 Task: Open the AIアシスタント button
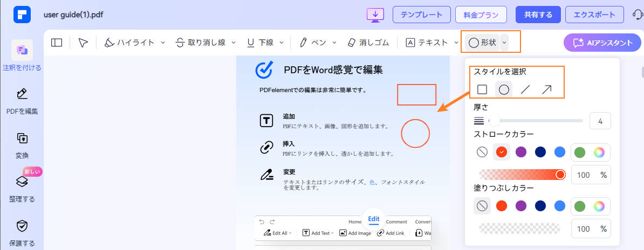602,43
